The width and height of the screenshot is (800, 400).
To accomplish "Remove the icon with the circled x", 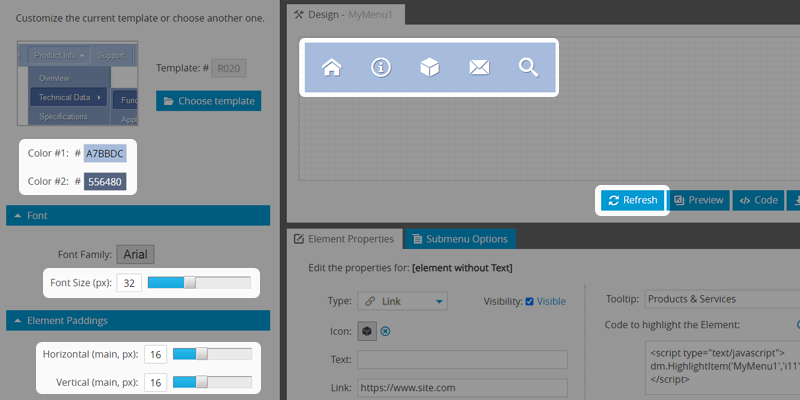I will 386,332.
